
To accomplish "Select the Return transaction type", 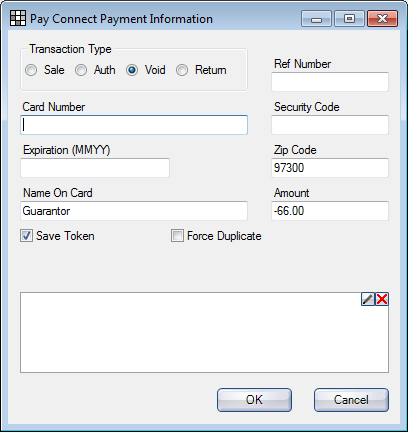I will 182,70.
